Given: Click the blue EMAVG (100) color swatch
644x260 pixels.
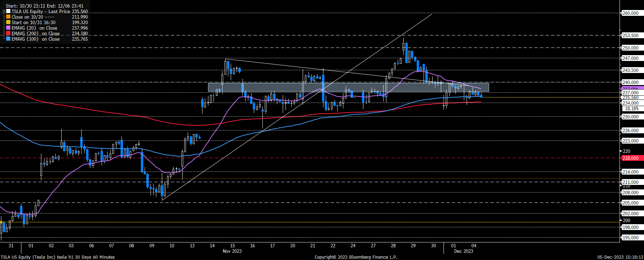Looking at the screenshot, I should coord(8,39).
